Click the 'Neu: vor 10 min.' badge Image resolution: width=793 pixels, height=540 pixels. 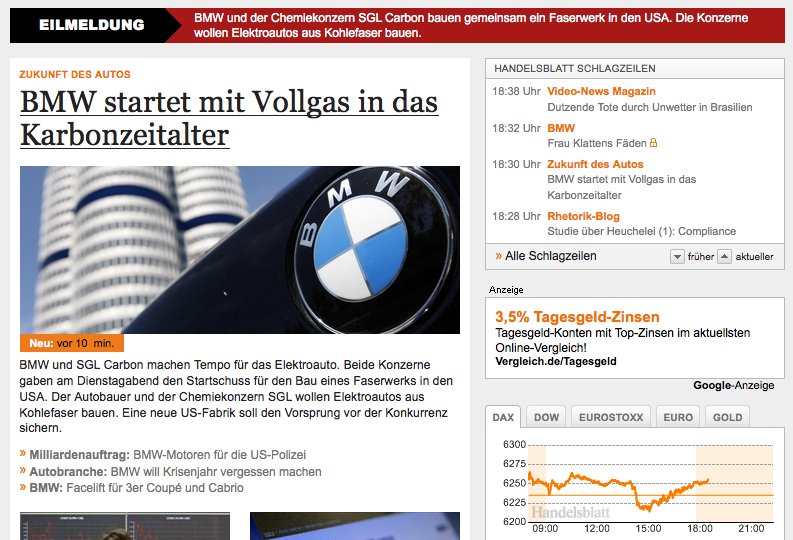(72, 343)
